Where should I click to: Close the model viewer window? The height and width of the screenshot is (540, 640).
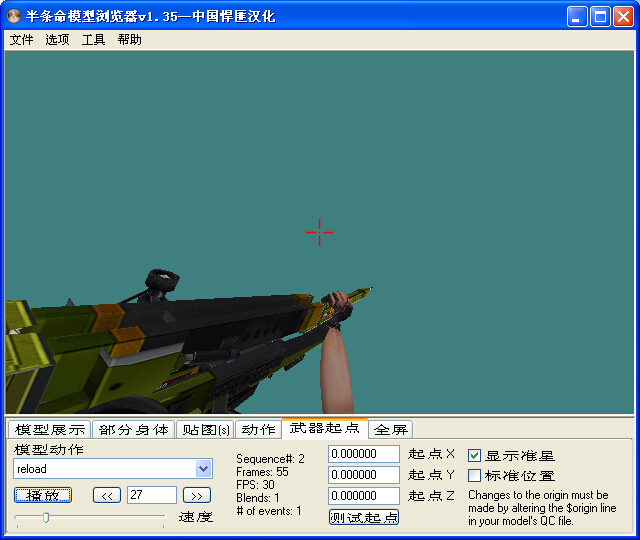[623, 17]
